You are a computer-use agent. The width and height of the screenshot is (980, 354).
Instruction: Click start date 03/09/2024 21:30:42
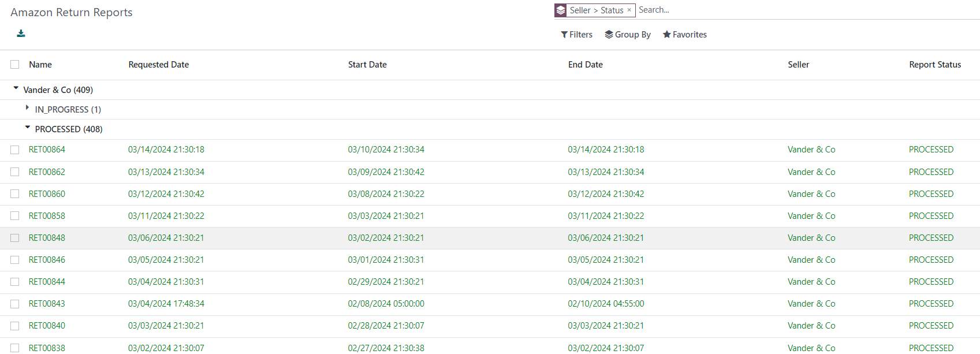[x=386, y=172]
